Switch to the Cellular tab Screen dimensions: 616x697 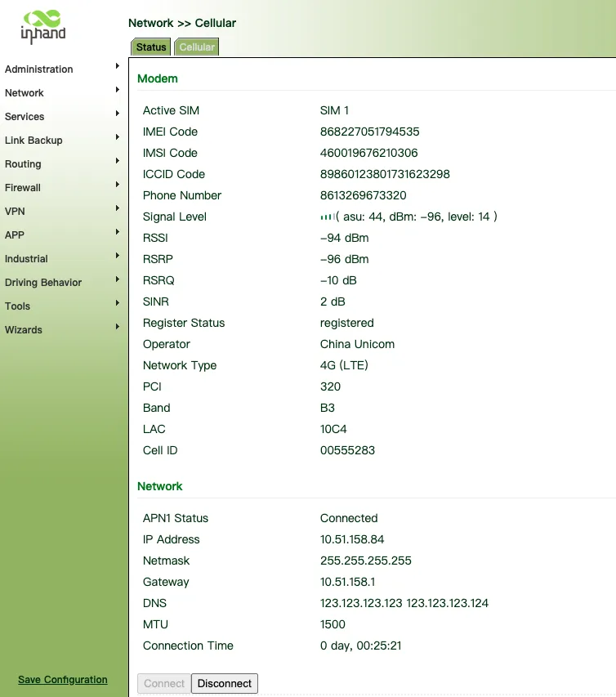click(197, 47)
